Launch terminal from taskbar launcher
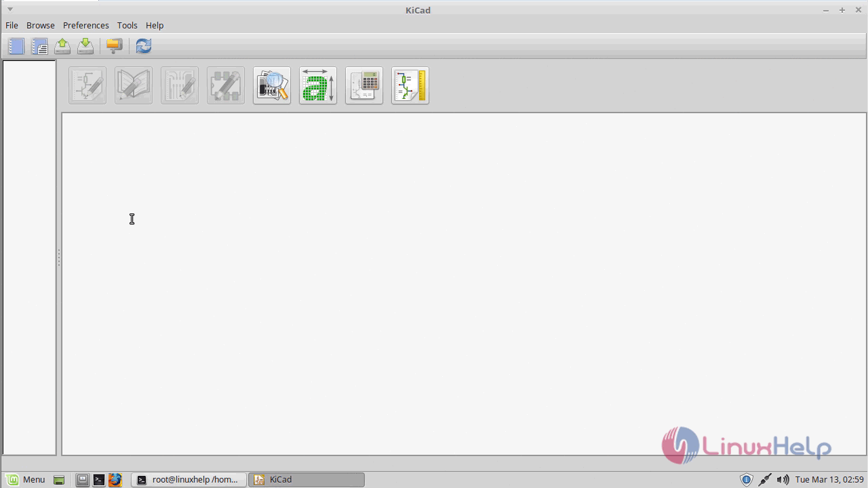 coord(99,480)
